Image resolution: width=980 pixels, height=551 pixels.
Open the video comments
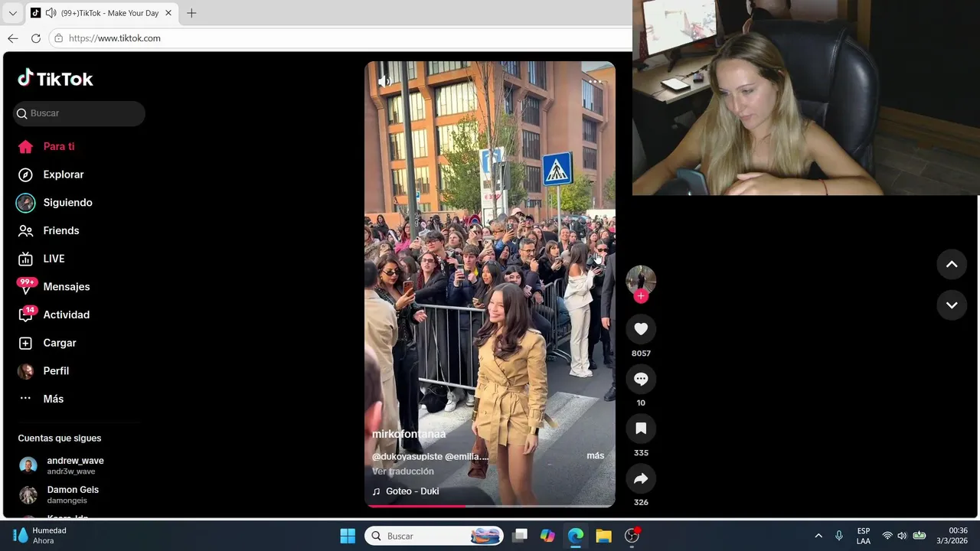coord(641,379)
